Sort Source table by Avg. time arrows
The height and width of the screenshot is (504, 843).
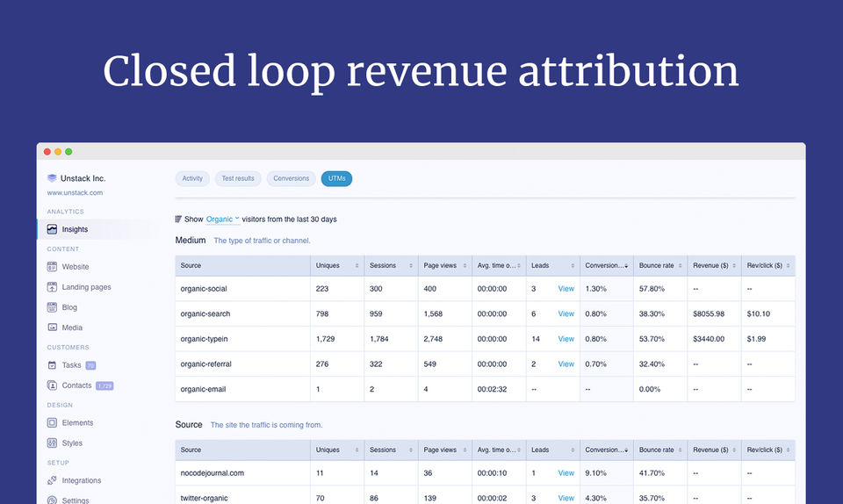click(519, 450)
